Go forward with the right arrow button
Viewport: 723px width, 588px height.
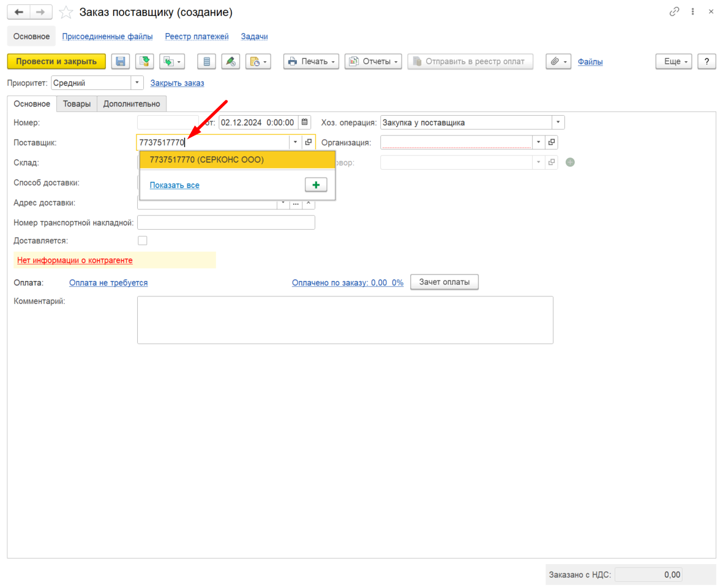(x=41, y=12)
